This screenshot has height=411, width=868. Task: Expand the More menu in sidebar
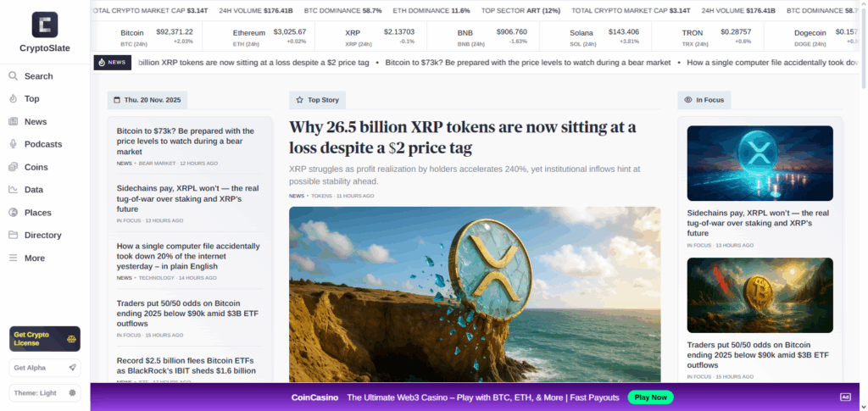(34, 258)
